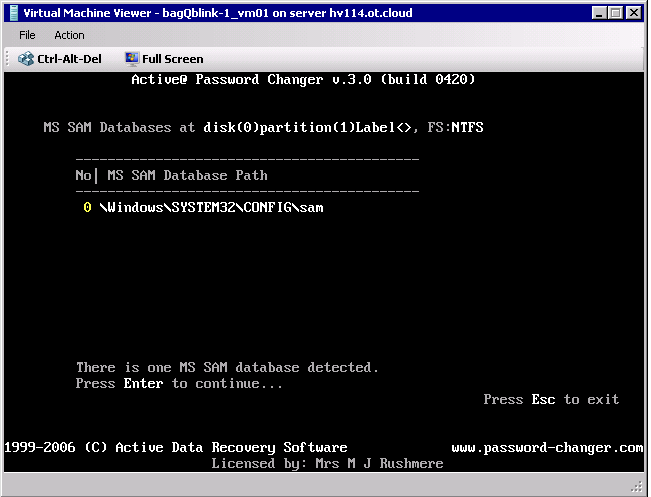Open the Action menu
Viewport: 651px width, 497px height.
pos(69,35)
